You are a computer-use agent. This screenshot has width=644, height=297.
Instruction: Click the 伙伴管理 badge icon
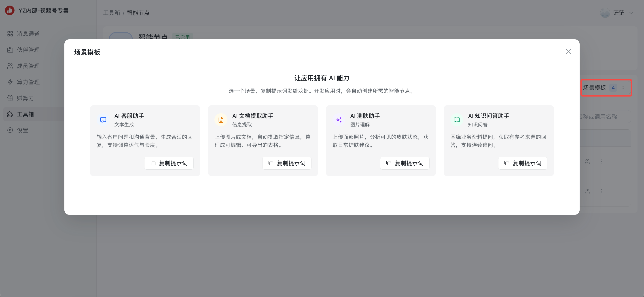[x=10, y=50]
